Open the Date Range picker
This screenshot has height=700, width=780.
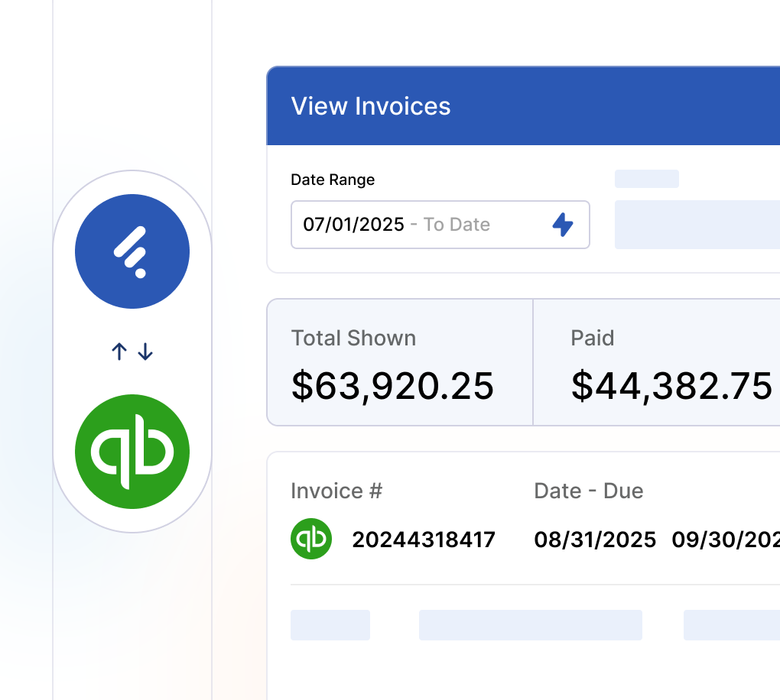point(440,224)
